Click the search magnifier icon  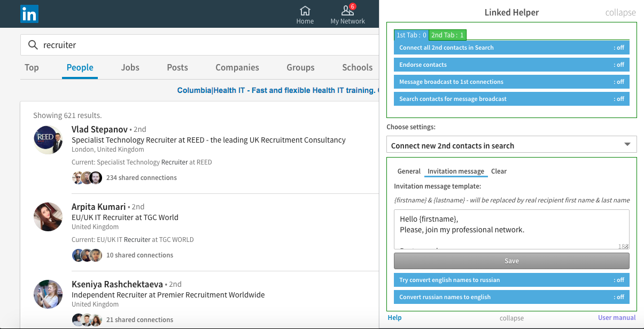pos(33,45)
